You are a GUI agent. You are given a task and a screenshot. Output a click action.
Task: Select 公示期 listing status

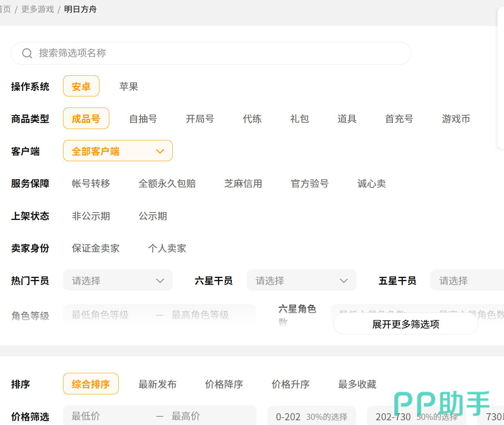pos(153,216)
